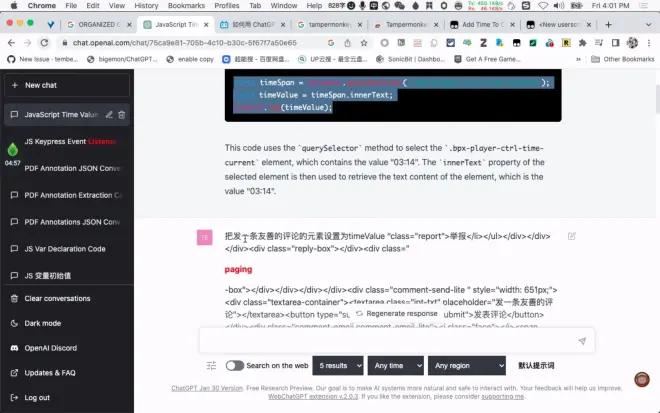The height and width of the screenshot is (413, 660).
Task: Expand the tab search chevron
Action: tap(648, 24)
